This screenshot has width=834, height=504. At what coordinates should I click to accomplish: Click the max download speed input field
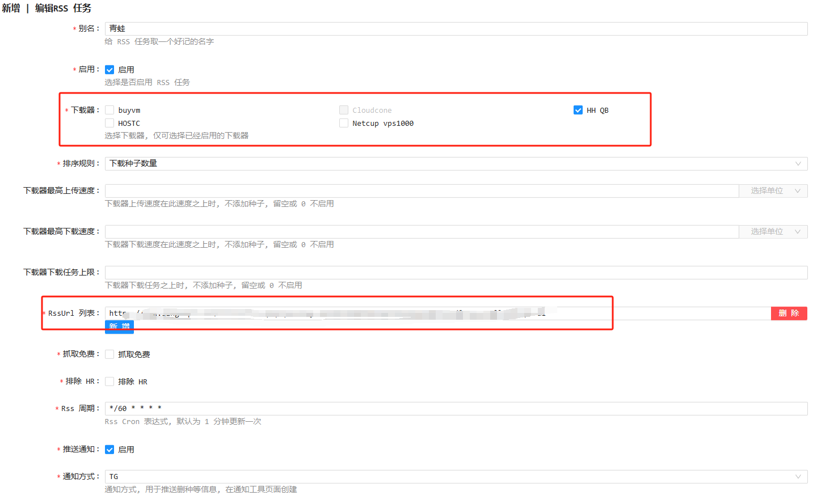pos(421,232)
